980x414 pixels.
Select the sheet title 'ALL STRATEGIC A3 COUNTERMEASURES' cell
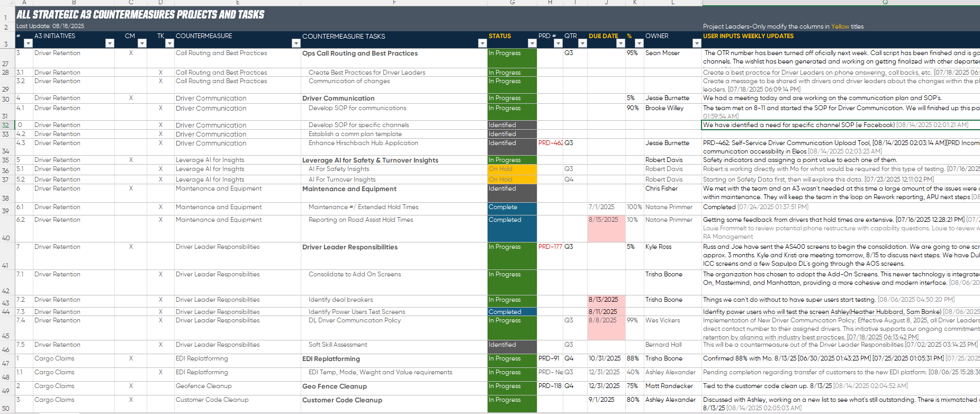140,14
